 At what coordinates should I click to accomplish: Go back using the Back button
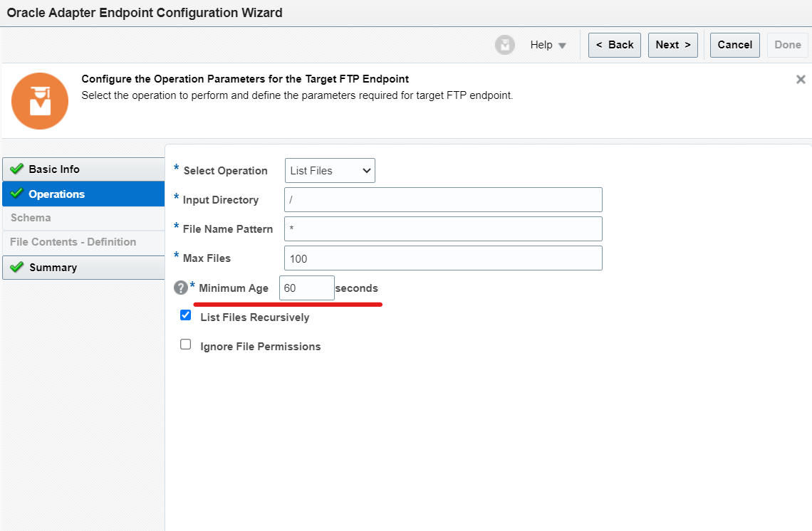coord(614,44)
